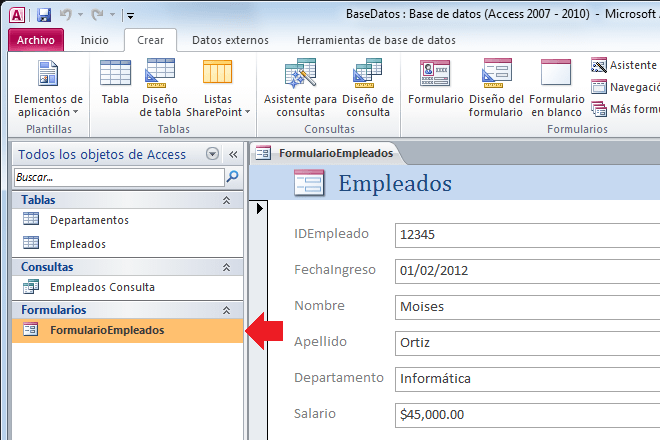Select FormularioEmpleados in navigation pane
This screenshot has height=440, width=660.
click(128, 330)
